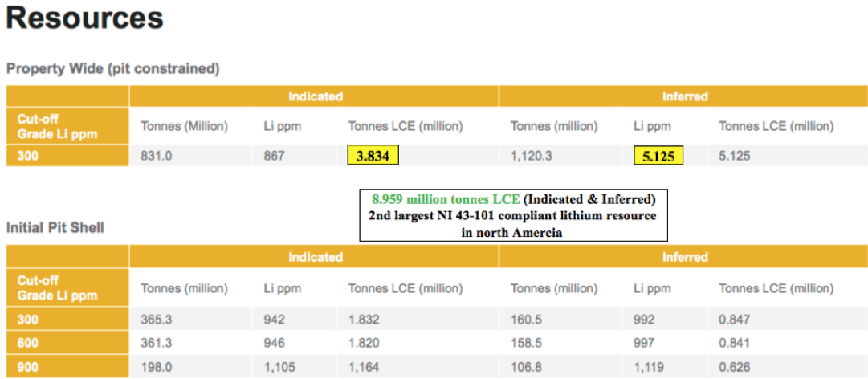Screen dimensions: 868x379
Task: Select the 831.0 indicated tonnes cell
Action: tap(156, 156)
